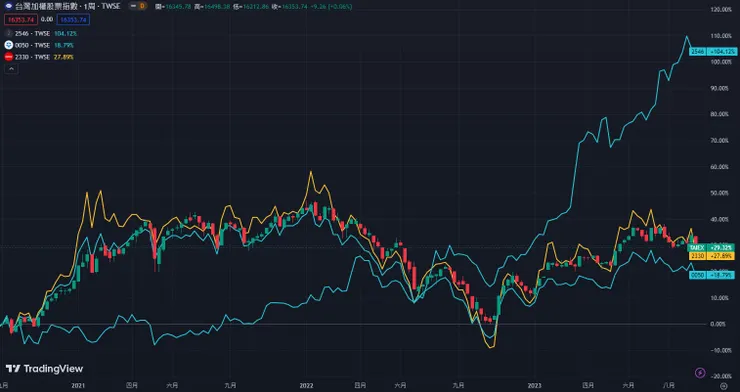Click the 0050 +18.79% price scale label

[712, 275]
